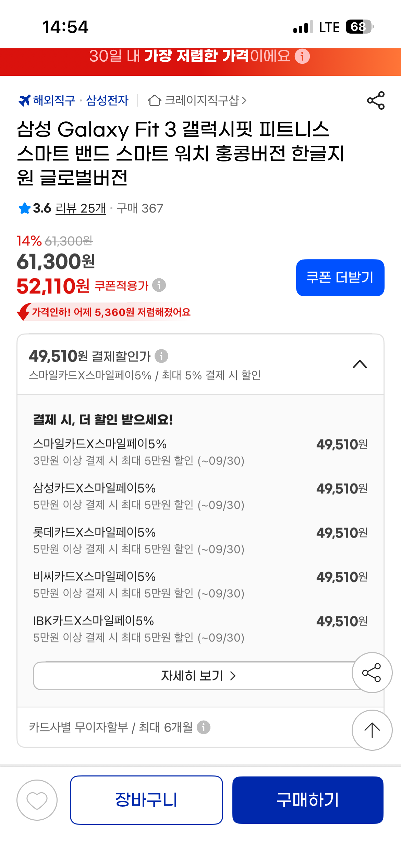Collapse the 결제할인가 section chevron

pos(360,364)
